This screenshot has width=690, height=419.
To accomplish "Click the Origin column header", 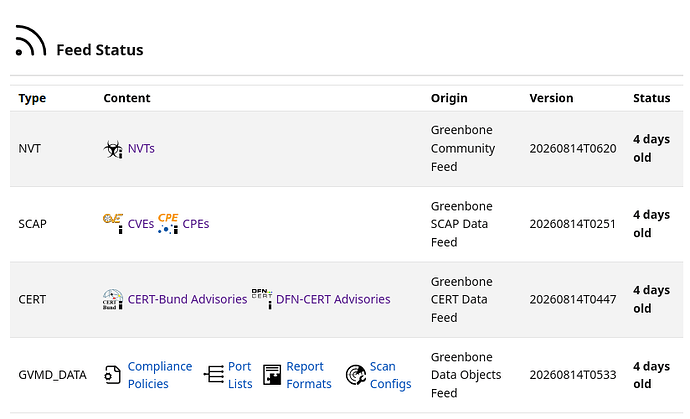I will [449, 98].
